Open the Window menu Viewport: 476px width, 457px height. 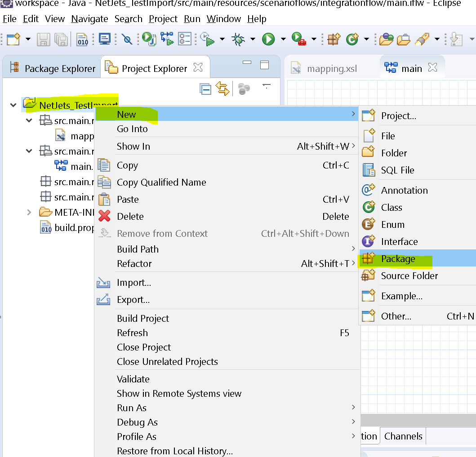pyautogui.click(x=224, y=19)
